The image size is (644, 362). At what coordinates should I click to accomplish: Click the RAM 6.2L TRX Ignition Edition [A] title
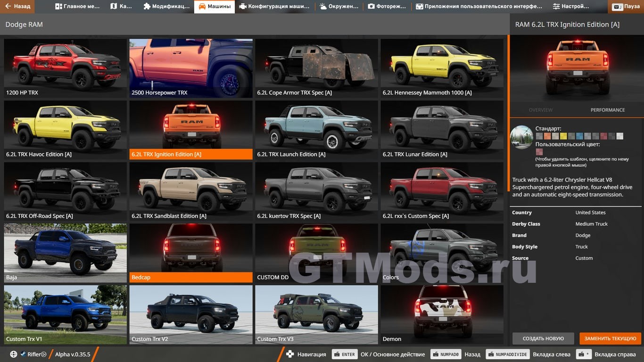(567, 25)
